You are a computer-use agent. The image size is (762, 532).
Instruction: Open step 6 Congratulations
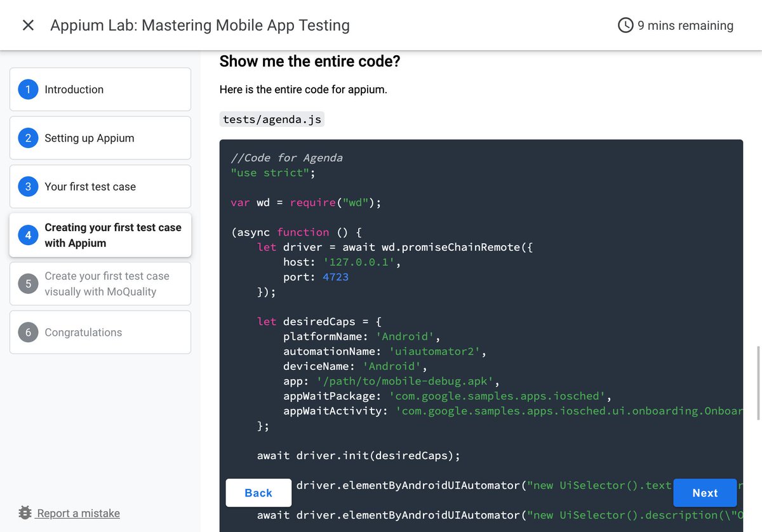point(100,332)
